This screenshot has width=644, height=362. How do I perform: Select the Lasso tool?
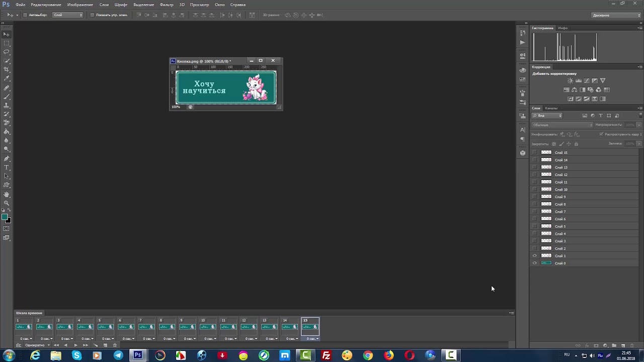tap(7, 52)
